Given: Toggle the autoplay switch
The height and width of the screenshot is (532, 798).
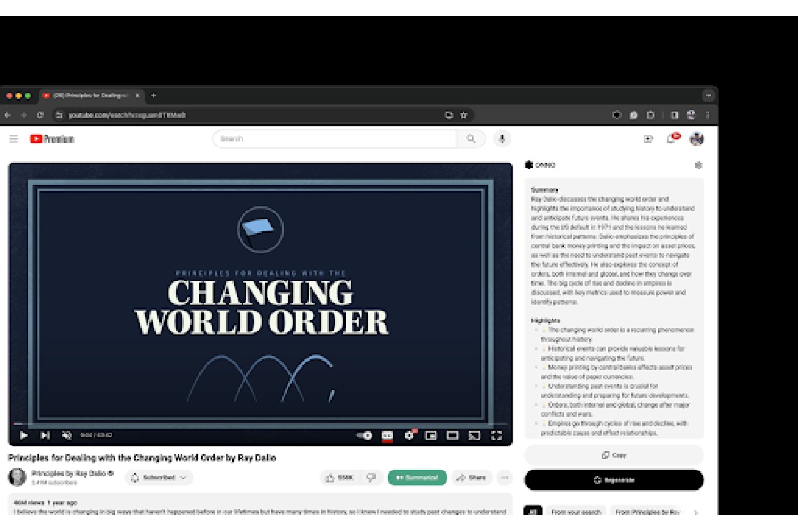Looking at the screenshot, I should 364,435.
